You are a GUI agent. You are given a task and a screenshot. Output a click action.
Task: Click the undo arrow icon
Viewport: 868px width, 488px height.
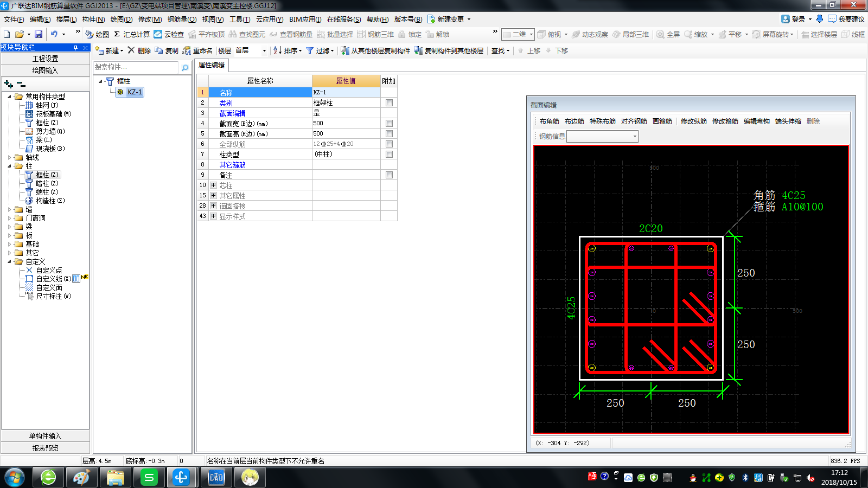pyautogui.click(x=54, y=34)
